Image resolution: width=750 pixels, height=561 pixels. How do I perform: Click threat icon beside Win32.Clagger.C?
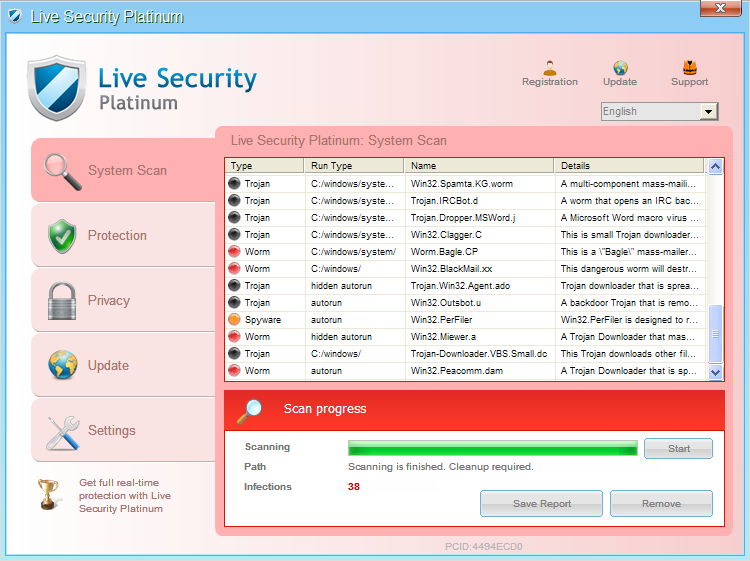(234, 234)
